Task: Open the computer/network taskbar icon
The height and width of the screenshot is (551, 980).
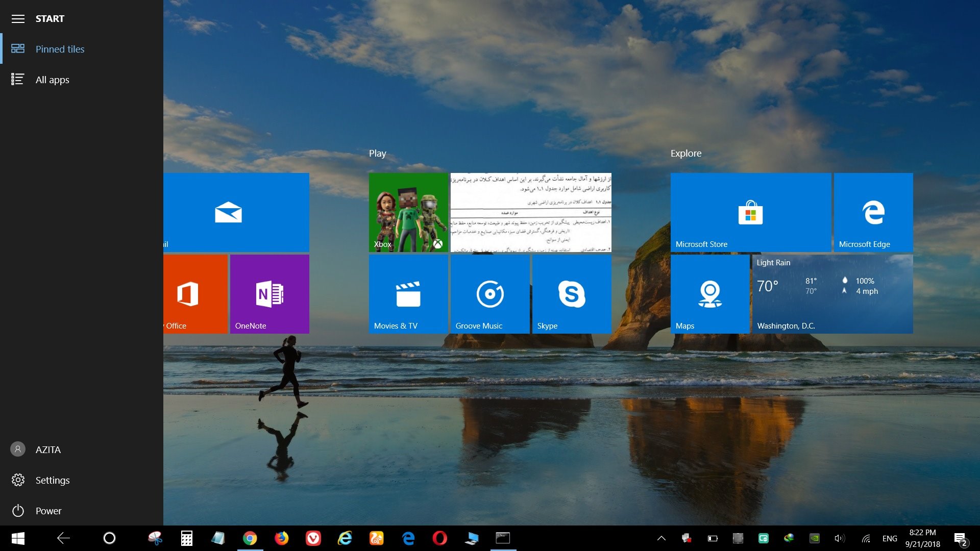Action: pos(472,538)
